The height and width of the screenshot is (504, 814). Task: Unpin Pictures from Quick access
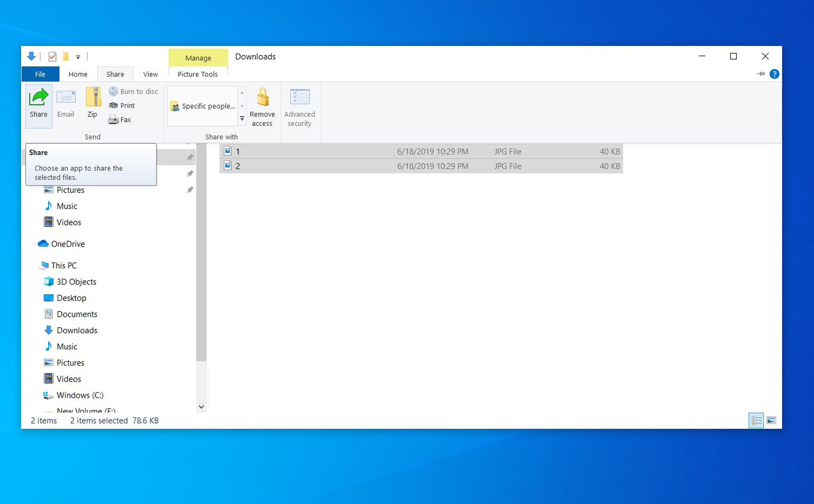(190, 190)
